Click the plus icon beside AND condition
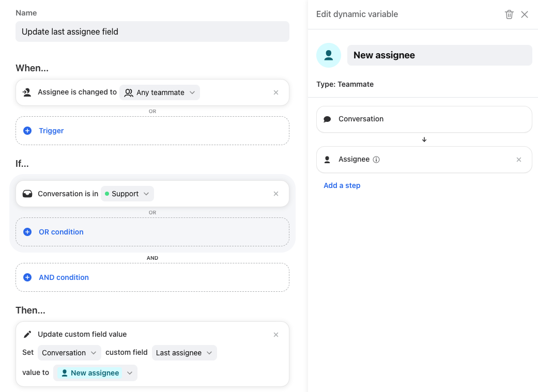 click(27, 277)
